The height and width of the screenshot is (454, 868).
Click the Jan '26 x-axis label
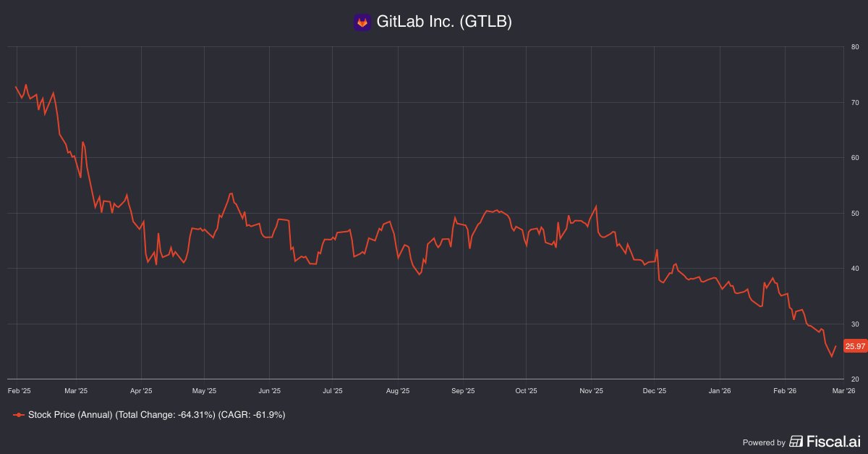coord(720,390)
